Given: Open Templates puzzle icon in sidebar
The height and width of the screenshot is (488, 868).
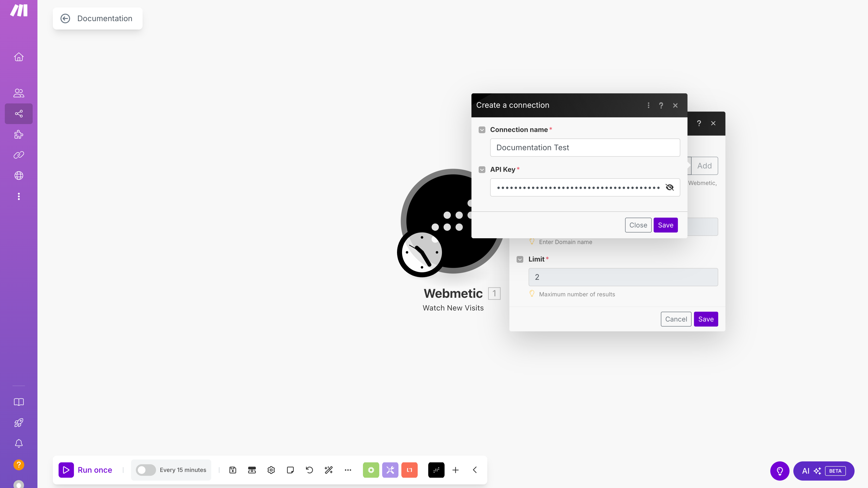Looking at the screenshot, I should click(19, 134).
